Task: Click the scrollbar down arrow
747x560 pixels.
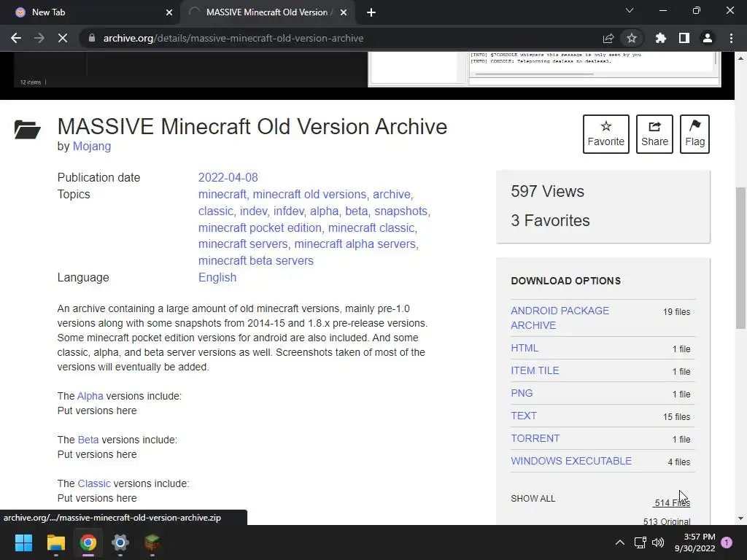Action: tap(741, 518)
